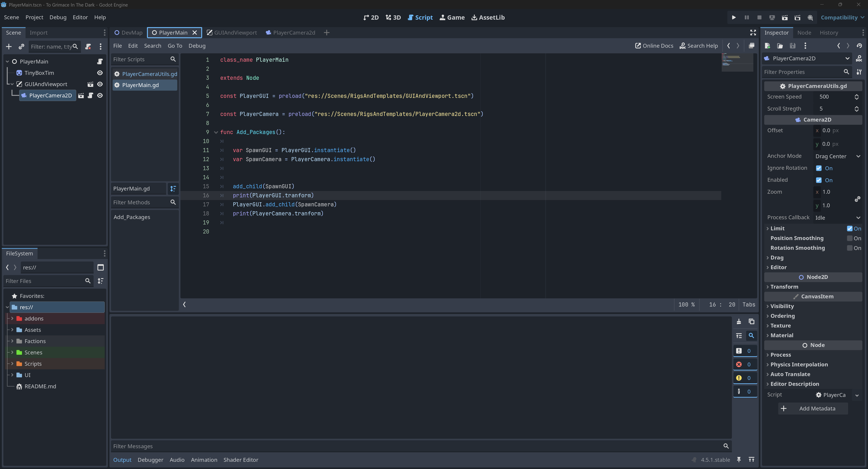Click the Clear Output broom icon

(739, 321)
